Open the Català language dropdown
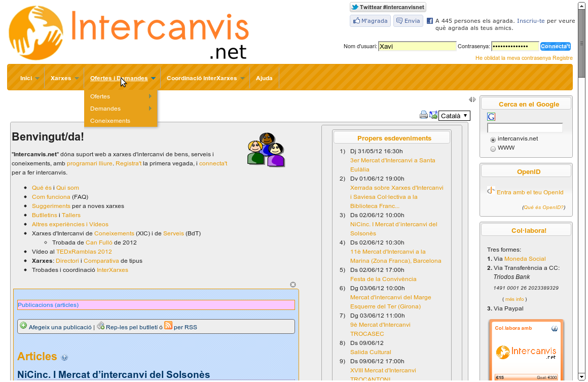Image resolution: width=588 pixels, height=382 pixels. [x=454, y=116]
